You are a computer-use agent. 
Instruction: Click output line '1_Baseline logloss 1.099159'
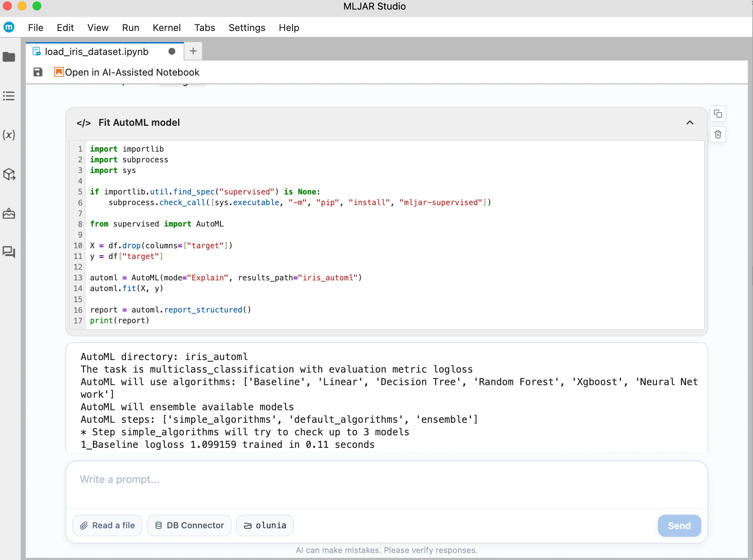(x=228, y=445)
